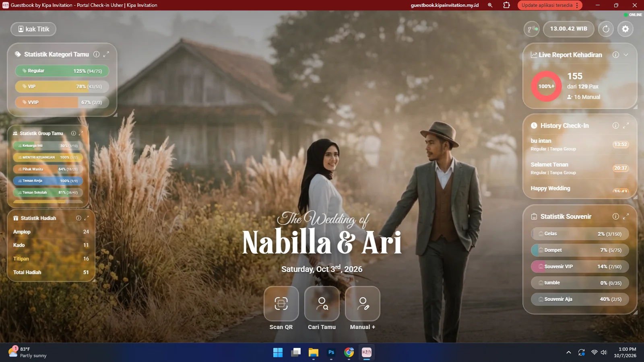Click the Amplop gift row
Viewport: 644px width, 362px height.
[51, 232]
